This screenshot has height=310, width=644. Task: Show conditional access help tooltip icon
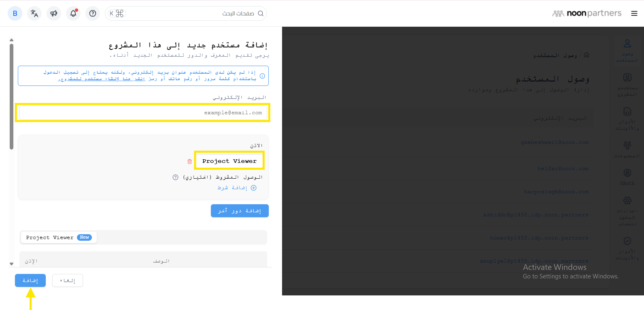[x=175, y=177]
